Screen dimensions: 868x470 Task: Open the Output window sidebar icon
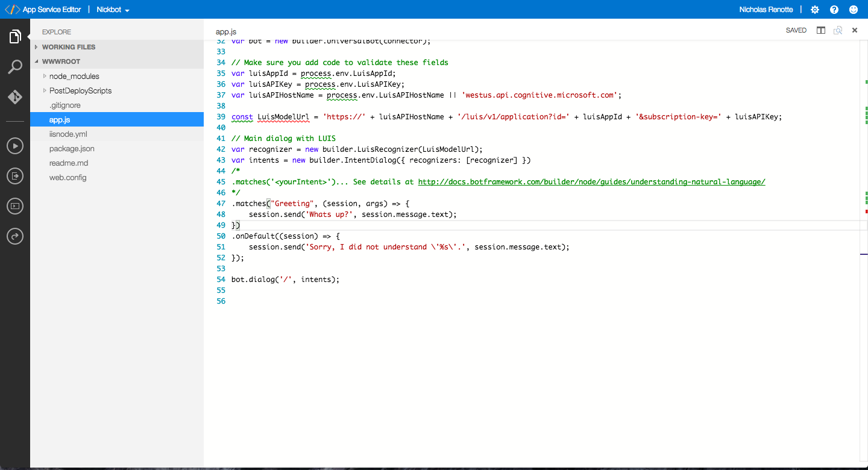tap(15, 176)
